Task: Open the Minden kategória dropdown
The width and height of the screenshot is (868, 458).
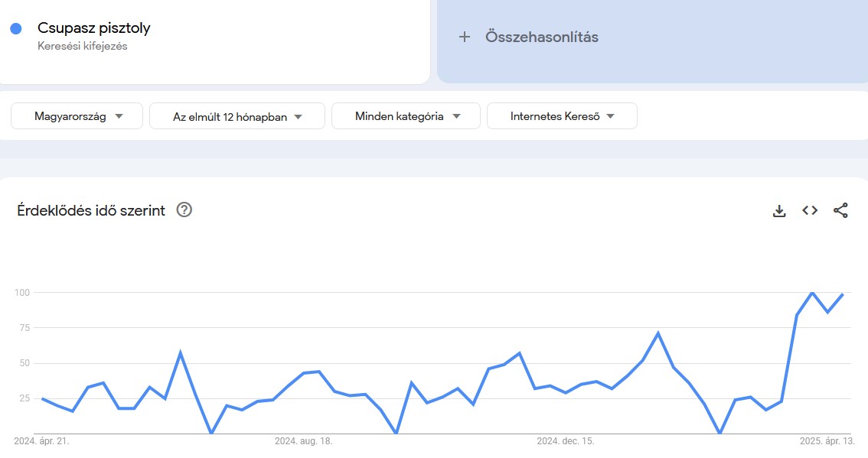Action: point(406,116)
